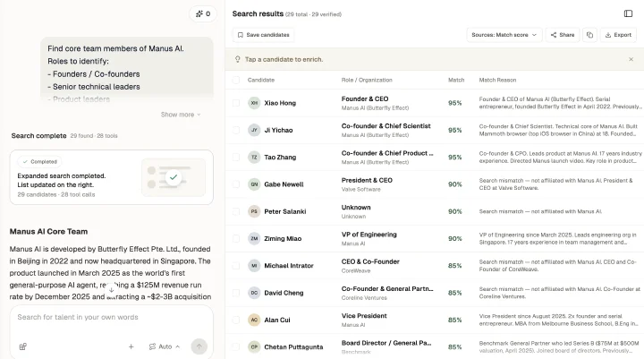
Task: Click the Save candidates button
Action: click(263, 35)
